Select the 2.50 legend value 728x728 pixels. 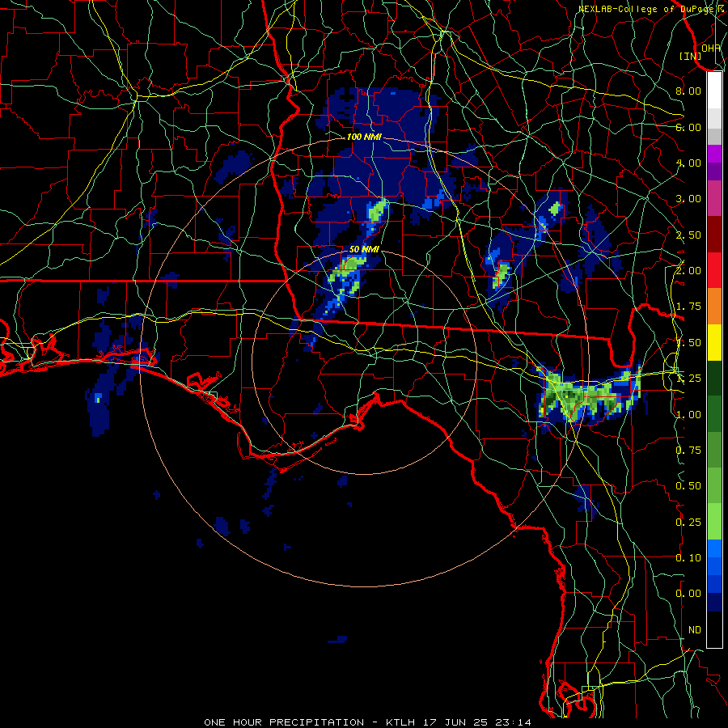688,235
